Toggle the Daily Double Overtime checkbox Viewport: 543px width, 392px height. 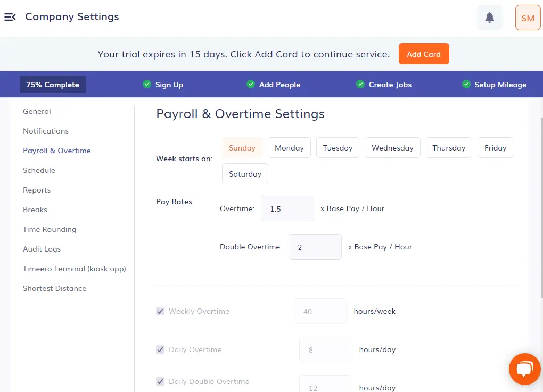click(160, 381)
